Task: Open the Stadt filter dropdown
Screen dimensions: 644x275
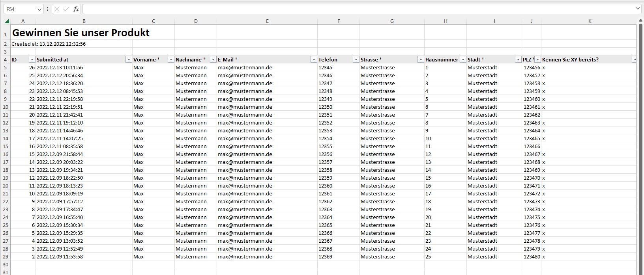Action: (518, 59)
